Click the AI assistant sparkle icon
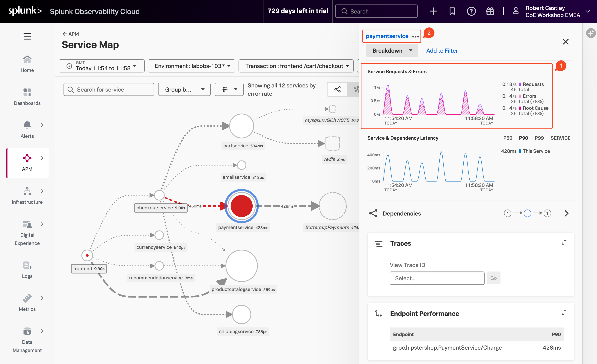This screenshot has height=364, width=597. 591,33
